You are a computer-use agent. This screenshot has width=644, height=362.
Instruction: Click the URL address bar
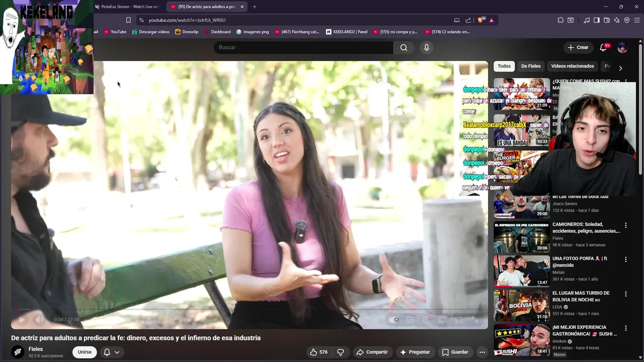click(297, 20)
